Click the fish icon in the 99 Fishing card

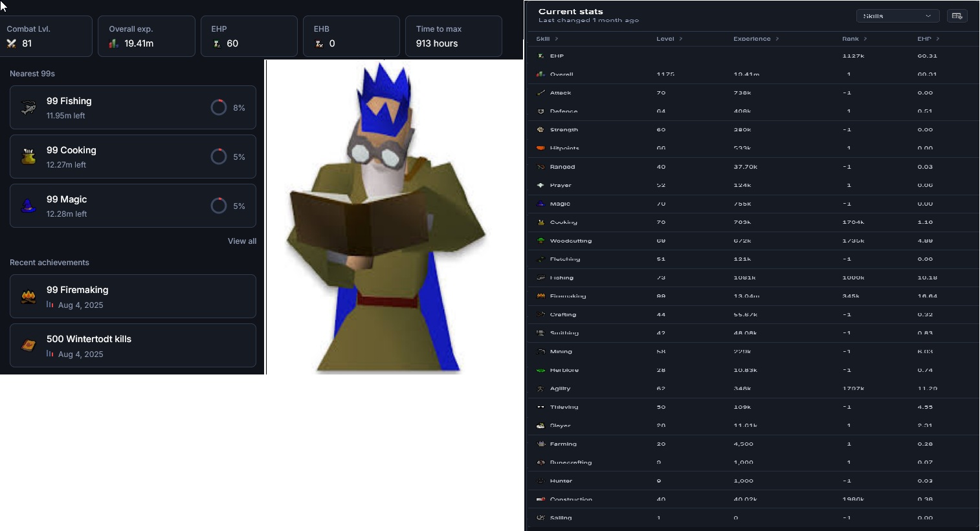[28, 108]
